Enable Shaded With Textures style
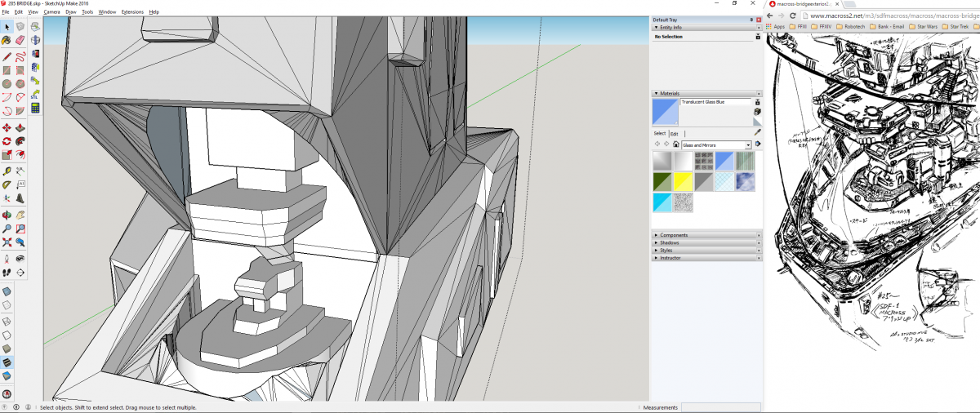The width and height of the screenshot is (980, 413). (7, 362)
